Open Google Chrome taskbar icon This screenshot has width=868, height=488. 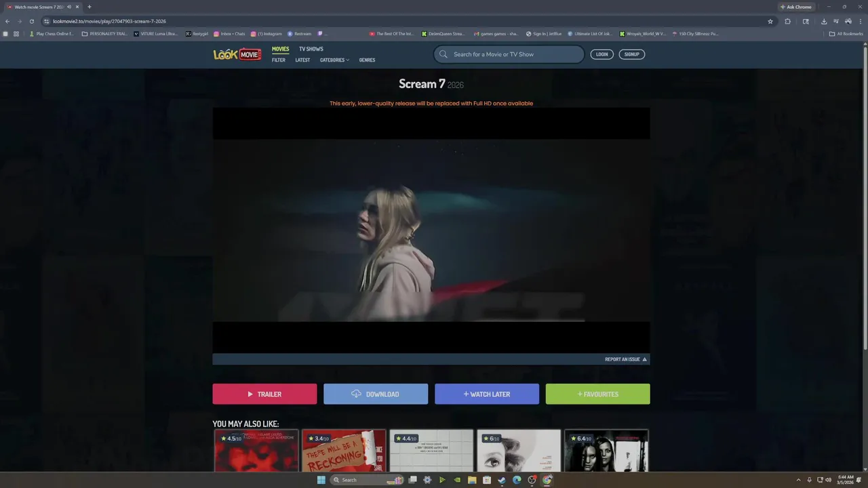coord(547,480)
